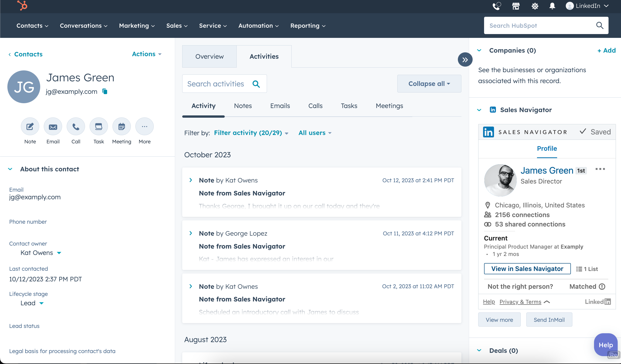
Task: Switch to the Notes activity tab
Action: pyautogui.click(x=243, y=106)
